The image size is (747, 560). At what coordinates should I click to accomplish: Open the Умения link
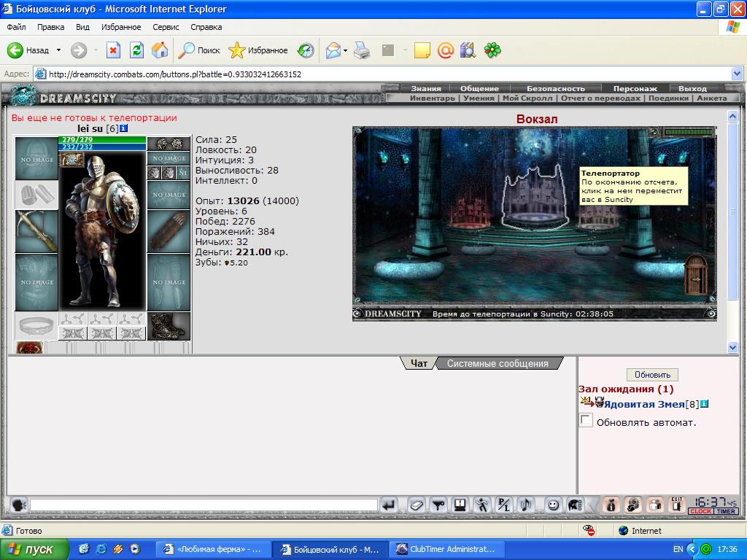[x=479, y=98]
